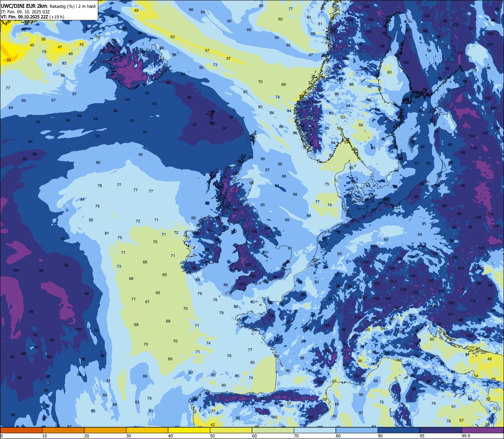Screen dimensions: 504x439
Task: Click the pale yellow 50–60 legend segment
Action: click(x=231, y=430)
